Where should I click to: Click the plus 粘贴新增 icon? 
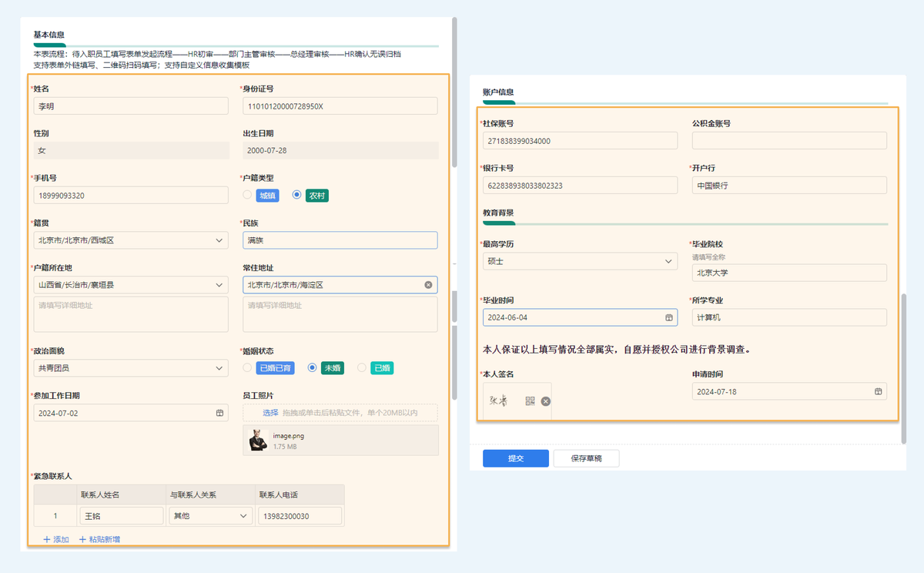pos(82,539)
